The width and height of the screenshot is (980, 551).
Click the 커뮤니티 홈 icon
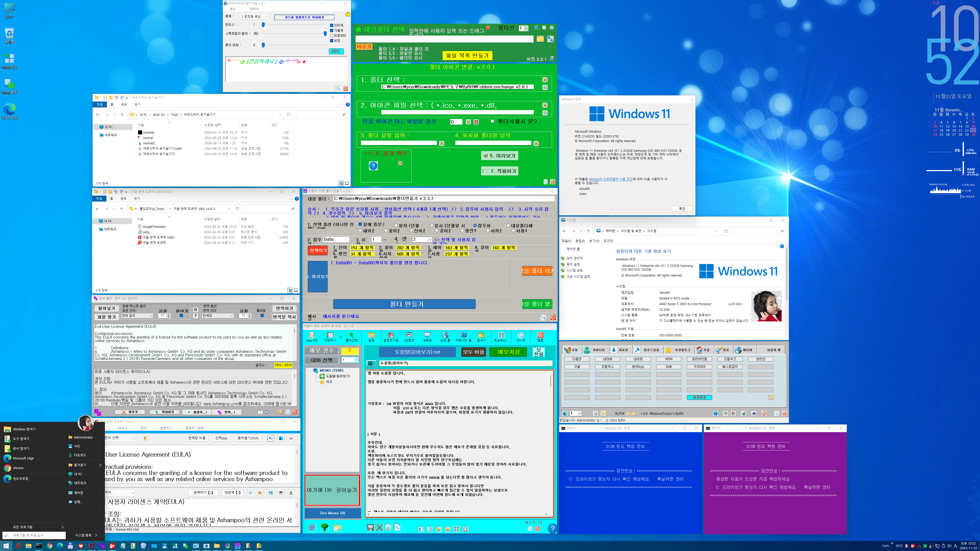pyautogui.click(x=463, y=336)
